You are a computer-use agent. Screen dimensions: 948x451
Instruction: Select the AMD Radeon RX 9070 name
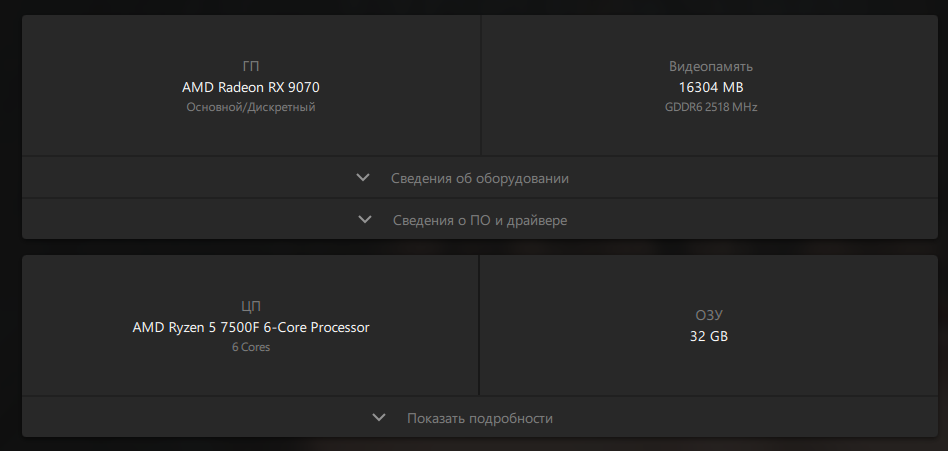point(251,87)
